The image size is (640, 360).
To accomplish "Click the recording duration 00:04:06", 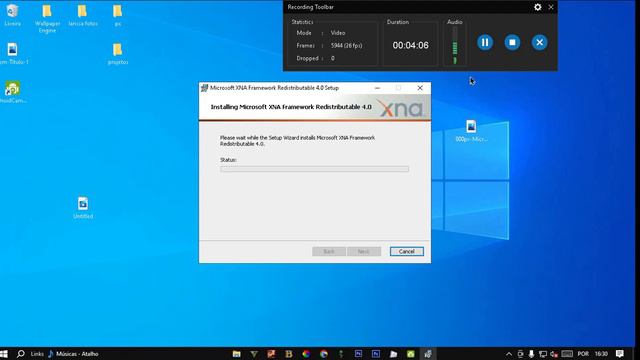I will tap(411, 45).
